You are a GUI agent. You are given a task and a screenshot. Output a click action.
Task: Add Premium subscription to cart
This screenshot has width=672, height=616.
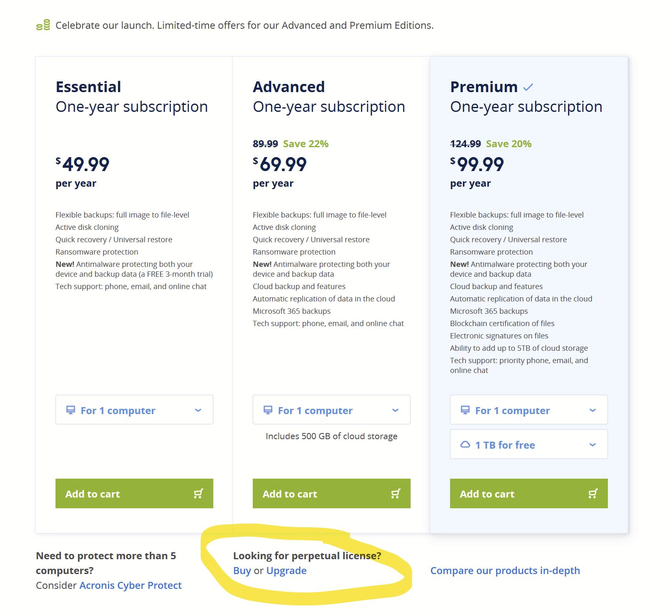pos(529,493)
